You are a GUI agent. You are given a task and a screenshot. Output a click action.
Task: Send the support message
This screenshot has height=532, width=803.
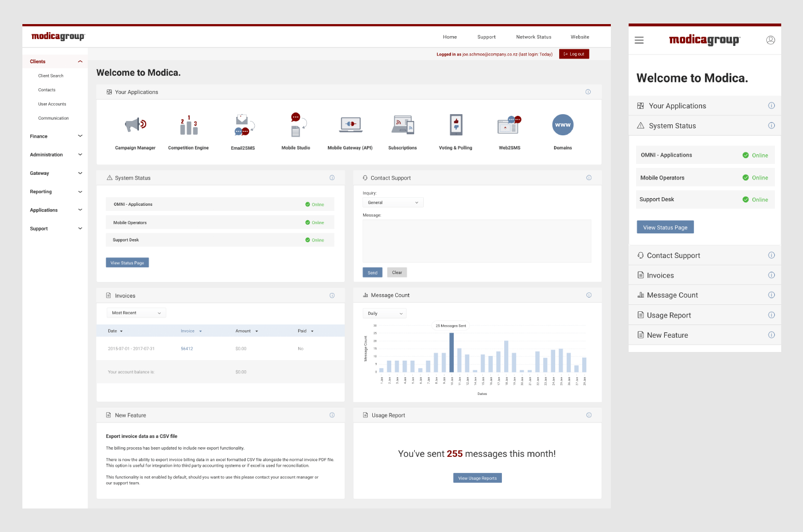tap(372, 272)
